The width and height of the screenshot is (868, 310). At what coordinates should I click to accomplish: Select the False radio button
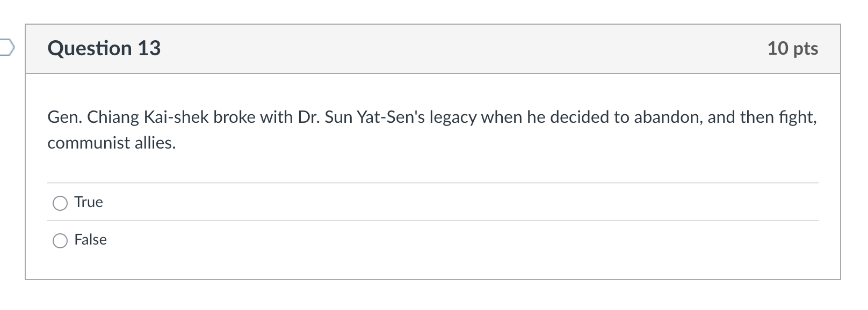(60, 241)
